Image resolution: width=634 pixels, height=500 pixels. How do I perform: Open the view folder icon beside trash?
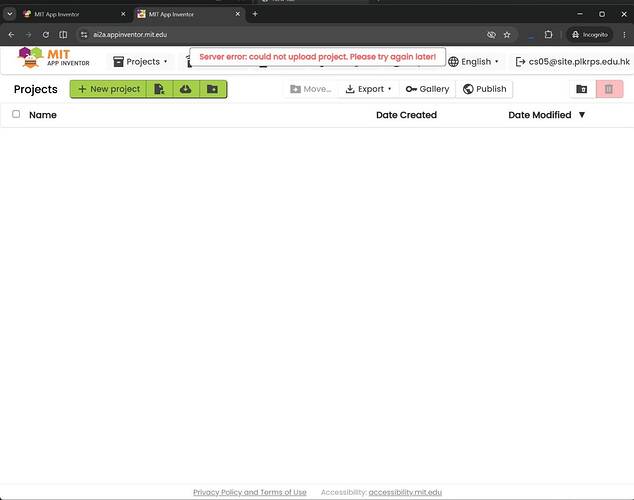point(582,89)
